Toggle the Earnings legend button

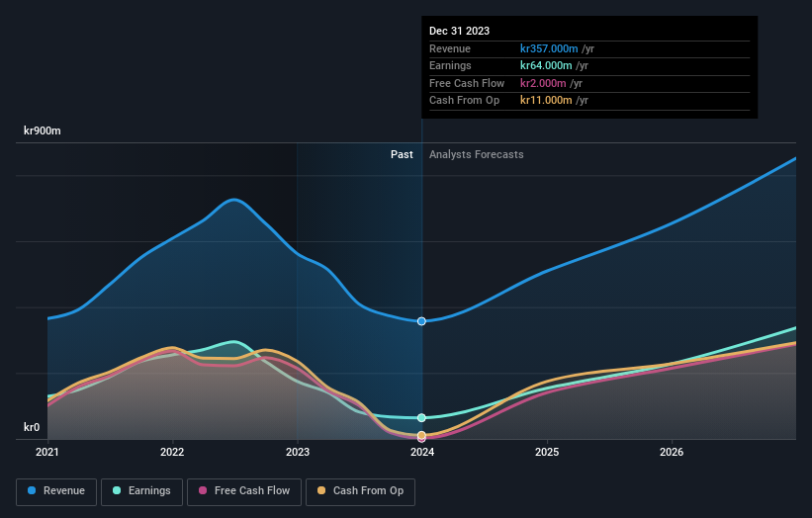point(141,491)
